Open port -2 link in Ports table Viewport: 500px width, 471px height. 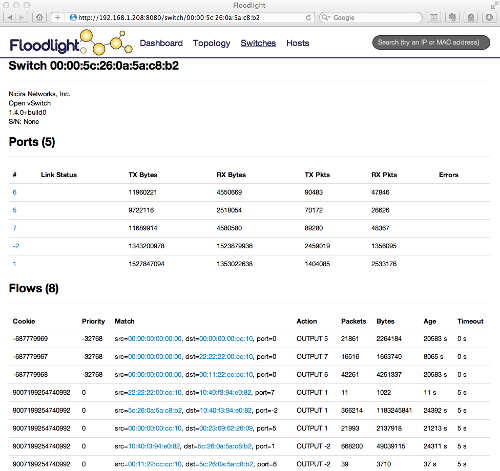pos(16,246)
